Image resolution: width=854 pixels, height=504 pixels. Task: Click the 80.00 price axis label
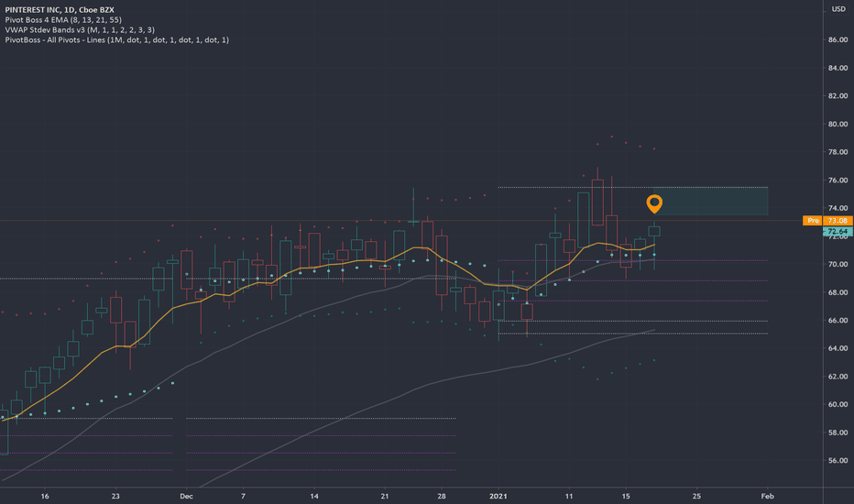(838, 125)
